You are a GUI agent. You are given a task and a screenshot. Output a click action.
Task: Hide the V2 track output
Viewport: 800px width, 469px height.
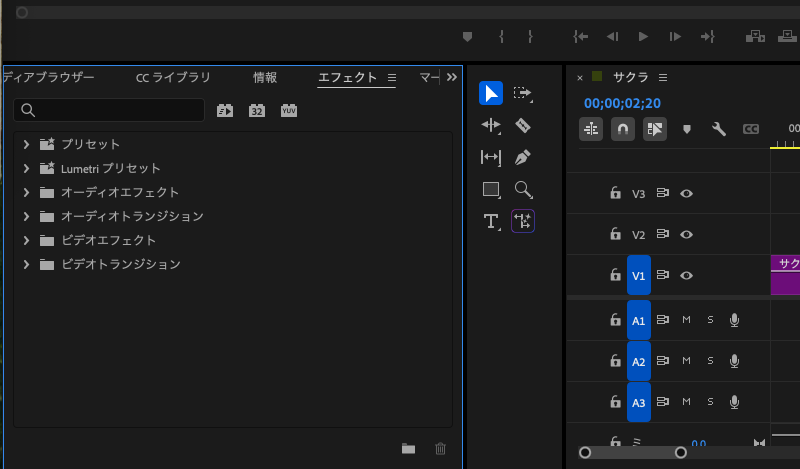coord(687,234)
